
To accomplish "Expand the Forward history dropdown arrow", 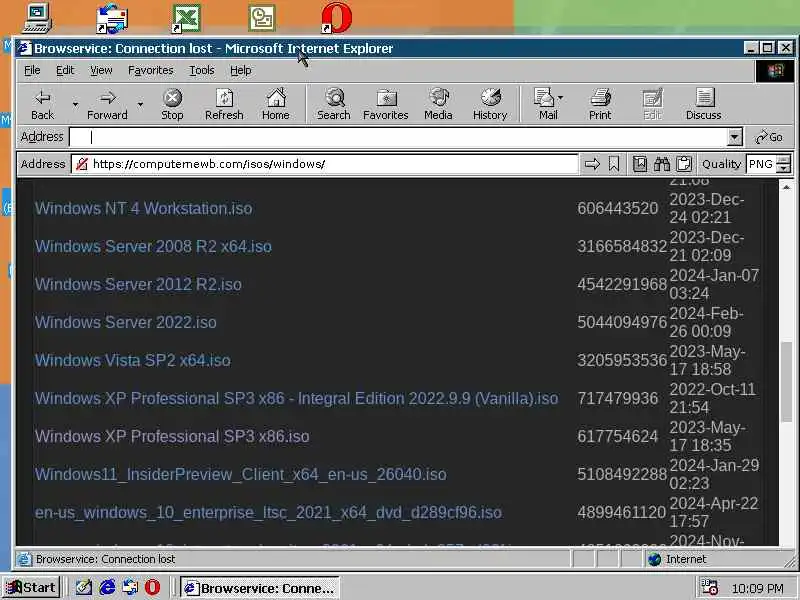I will point(140,105).
